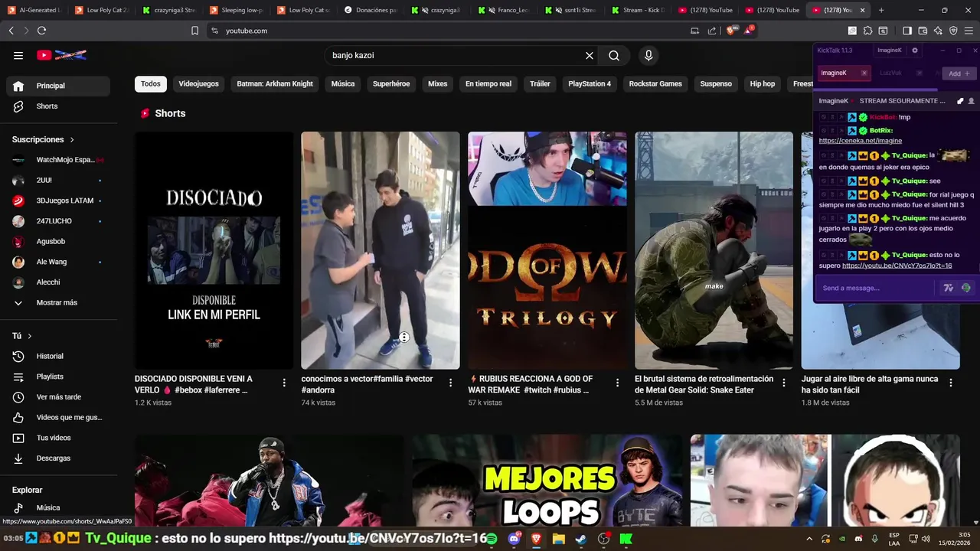Open the Brave Shields lion icon

click(x=730, y=31)
